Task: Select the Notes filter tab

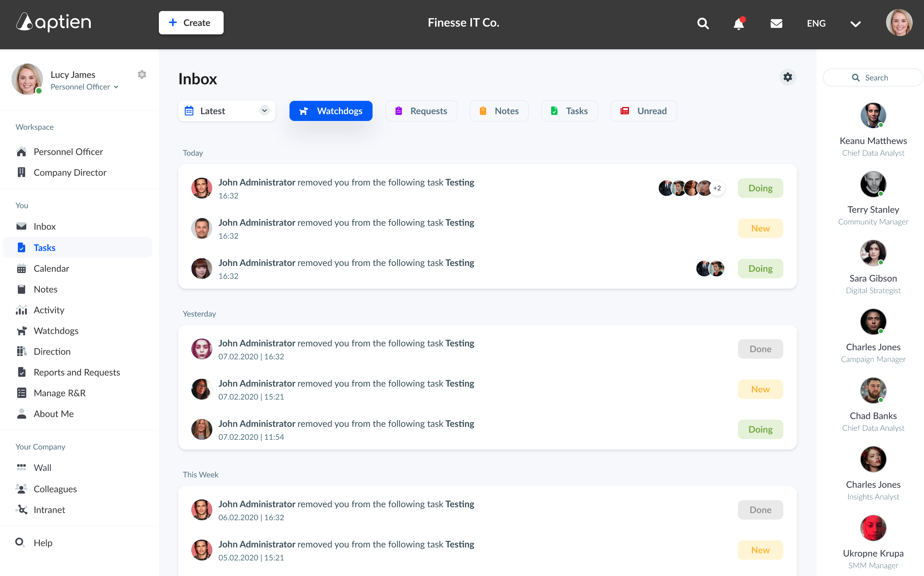Action: 499,111
